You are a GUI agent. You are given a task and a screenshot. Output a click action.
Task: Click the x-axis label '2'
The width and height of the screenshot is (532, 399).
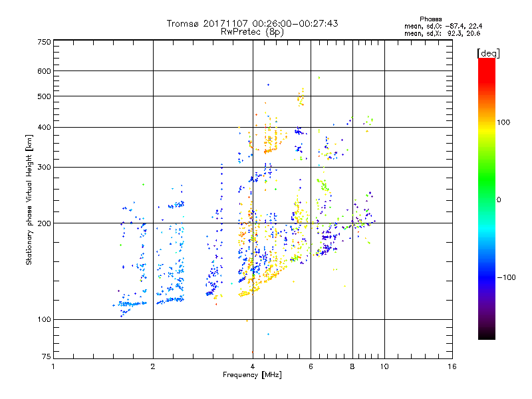pyautogui.click(x=153, y=366)
